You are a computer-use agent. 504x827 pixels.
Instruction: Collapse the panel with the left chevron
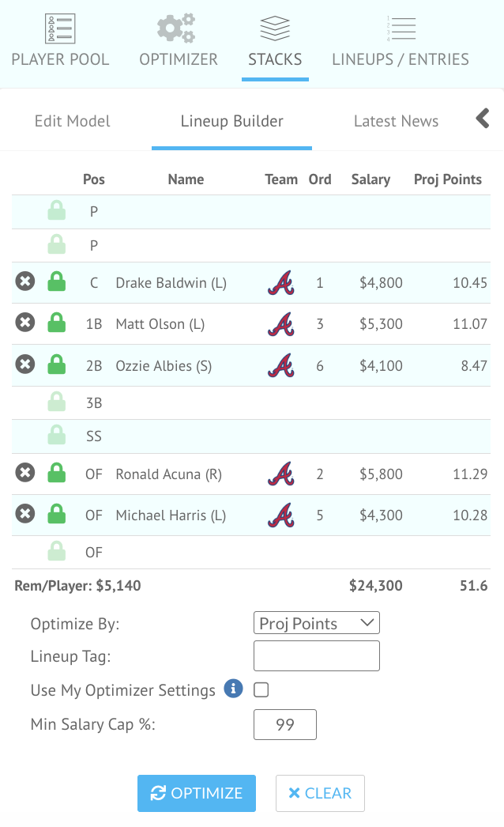pyautogui.click(x=483, y=119)
